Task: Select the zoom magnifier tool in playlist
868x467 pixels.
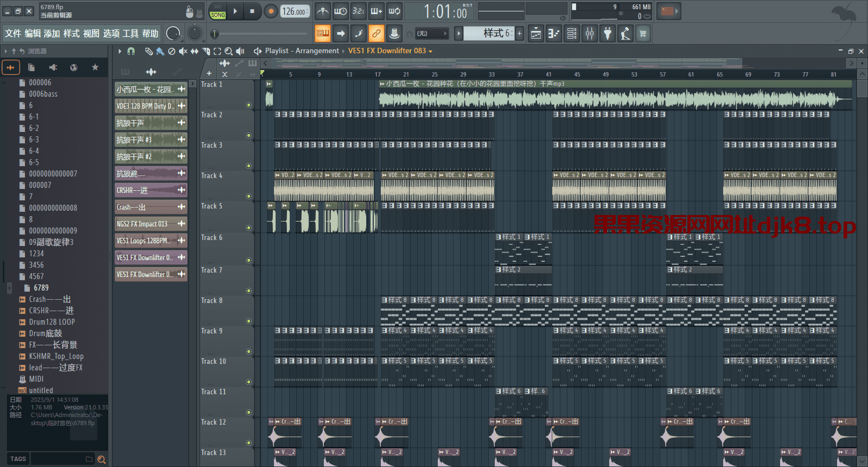Action: tap(228, 51)
